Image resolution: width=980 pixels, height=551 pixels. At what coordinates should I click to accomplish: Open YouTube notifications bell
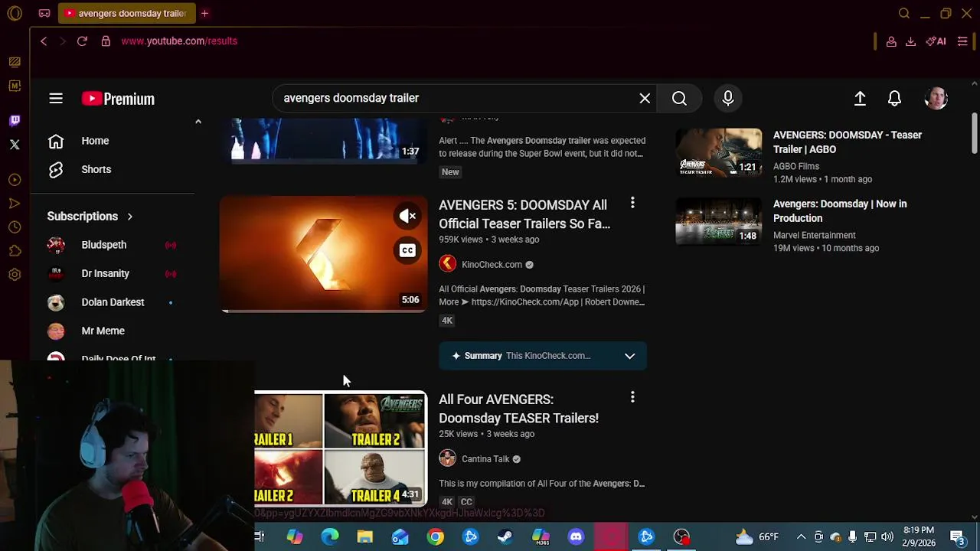tap(894, 98)
